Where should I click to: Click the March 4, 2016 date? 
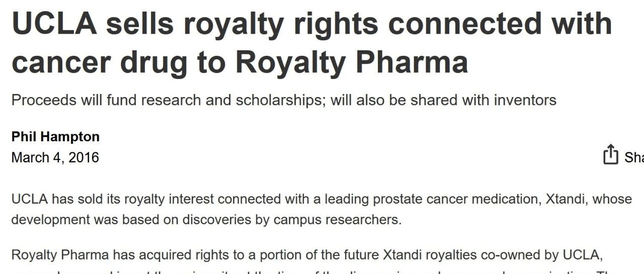pos(55,157)
